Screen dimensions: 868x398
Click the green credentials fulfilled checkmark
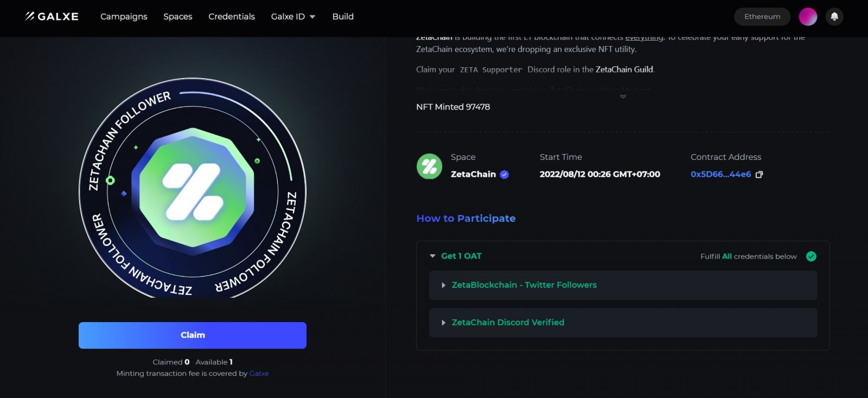tap(811, 256)
